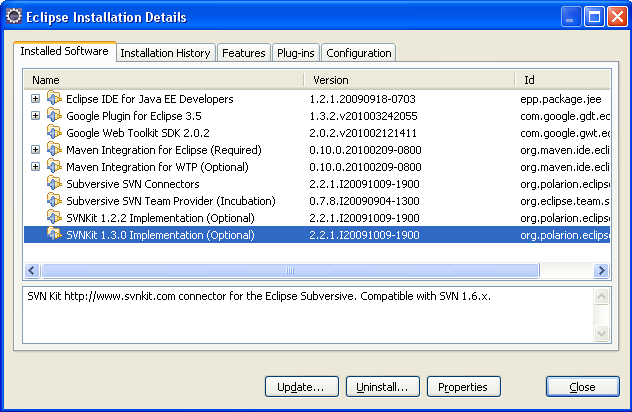
Task: Click version 2.0.2.v201002121411
Action: click(363, 133)
